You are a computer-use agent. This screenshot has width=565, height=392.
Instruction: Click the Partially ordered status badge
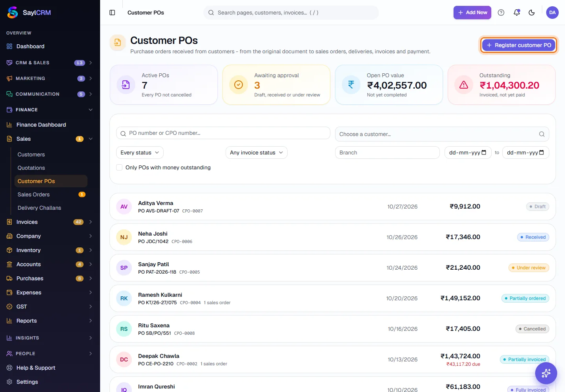[x=525, y=298]
